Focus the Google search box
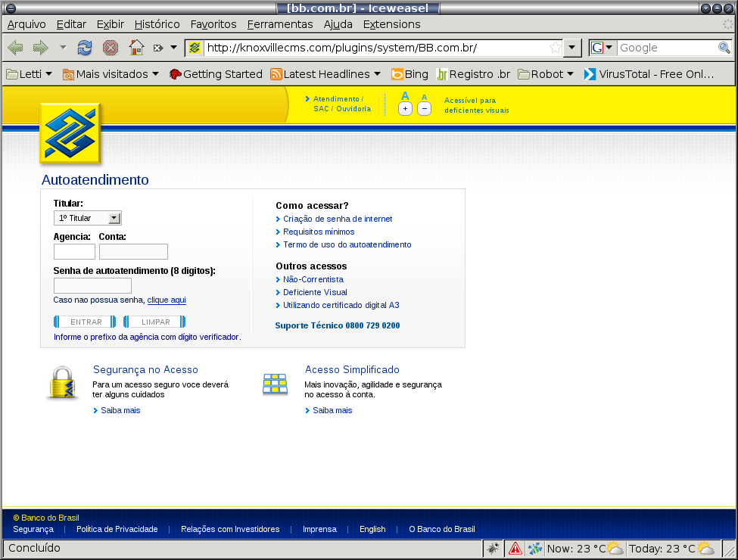 click(668, 48)
